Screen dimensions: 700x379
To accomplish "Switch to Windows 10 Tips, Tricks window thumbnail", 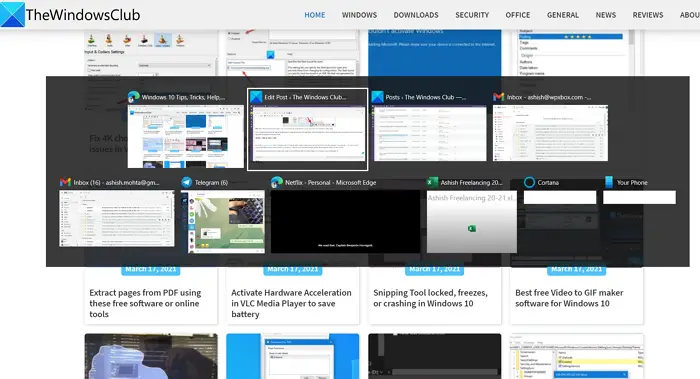I will point(186,137).
